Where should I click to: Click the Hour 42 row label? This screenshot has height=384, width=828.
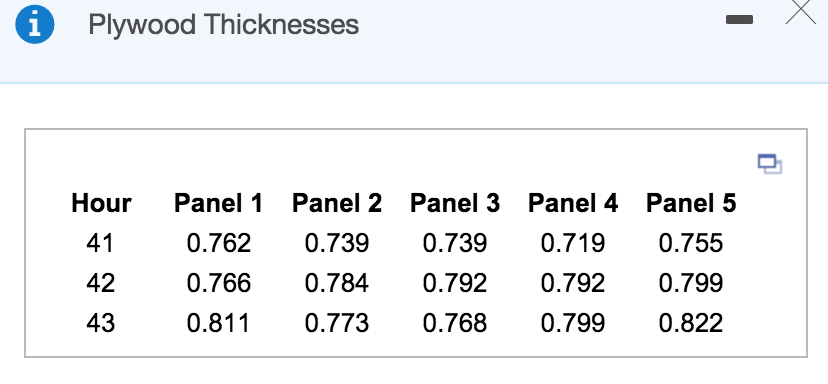coord(100,283)
